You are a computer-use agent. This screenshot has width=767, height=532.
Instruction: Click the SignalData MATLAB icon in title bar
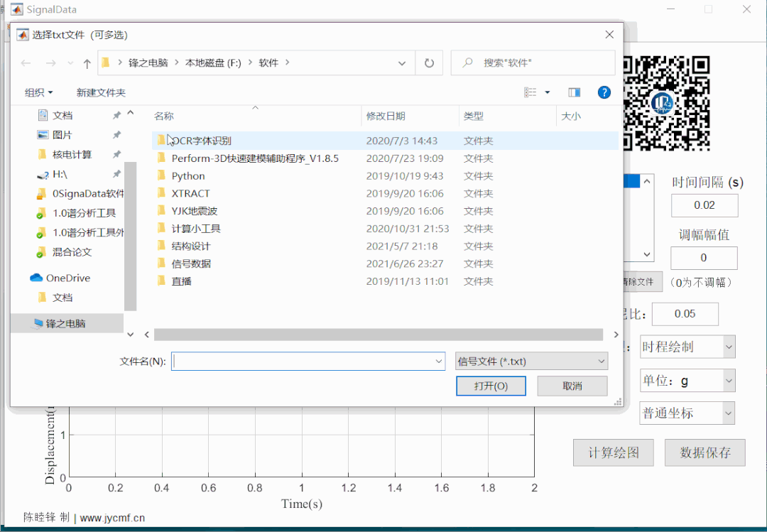point(18,9)
